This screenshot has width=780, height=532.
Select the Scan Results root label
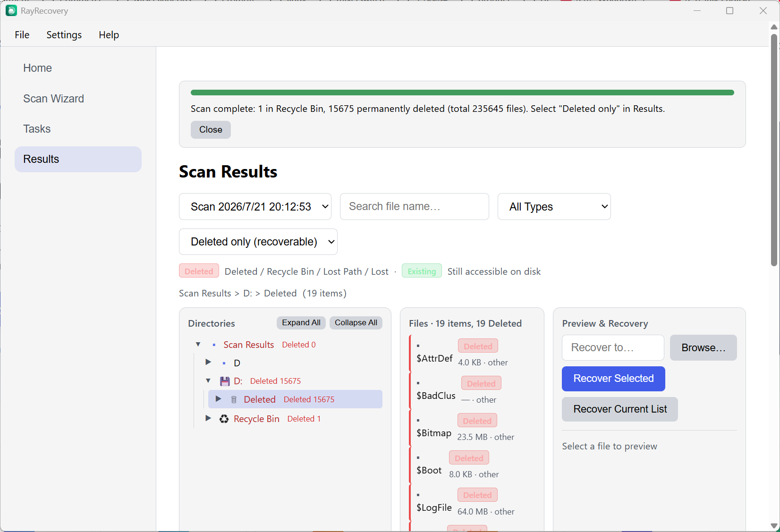[x=248, y=345]
